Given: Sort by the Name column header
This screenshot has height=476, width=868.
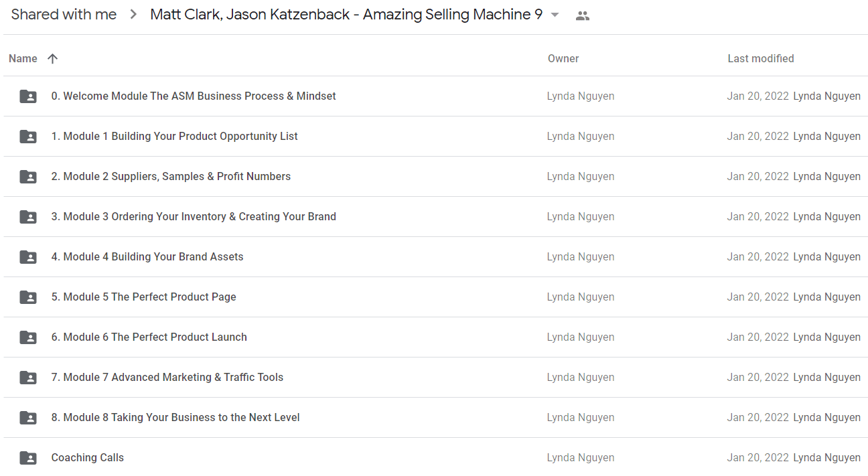Looking at the screenshot, I should click(x=23, y=59).
